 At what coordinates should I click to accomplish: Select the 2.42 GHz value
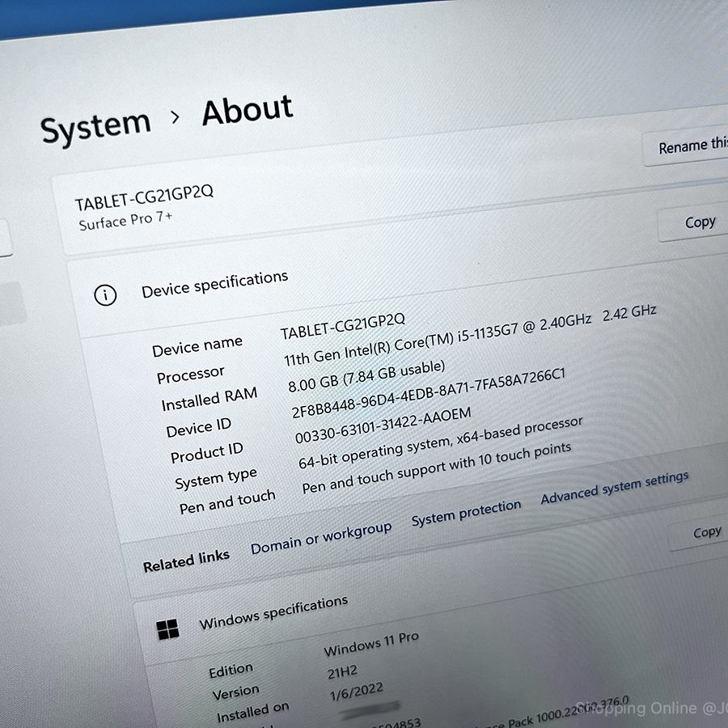point(629,313)
